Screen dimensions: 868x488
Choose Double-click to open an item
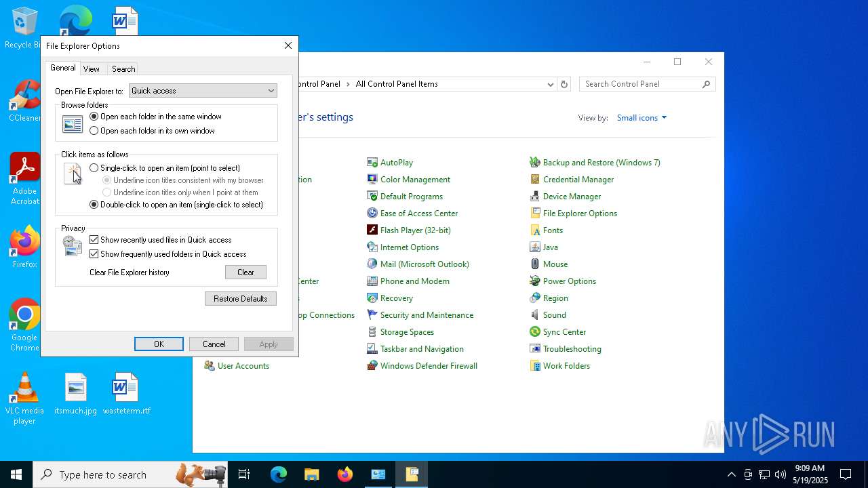pos(94,205)
